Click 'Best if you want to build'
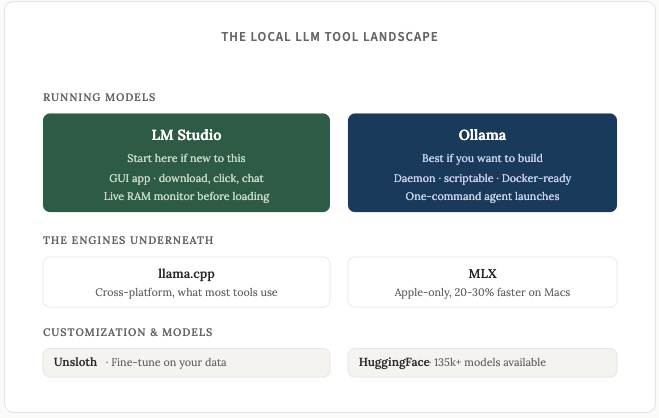This screenshot has height=418, width=659. coord(482,158)
